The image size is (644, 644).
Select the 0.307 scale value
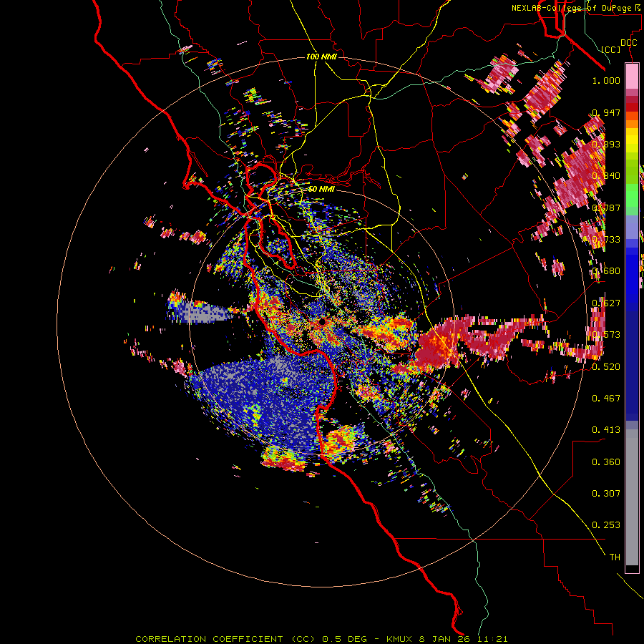(x=606, y=493)
